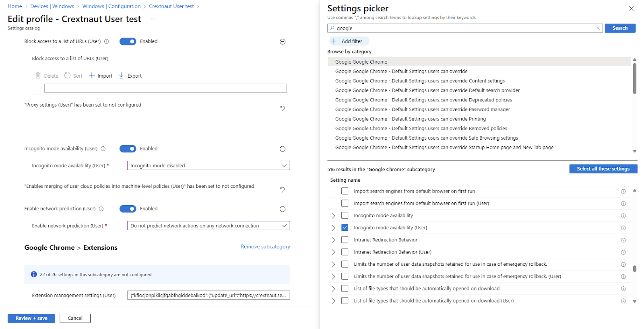Image resolution: width=644 pixels, height=329 pixels.
Task: Click the Delete trash icon button
Action: (47, 76)
